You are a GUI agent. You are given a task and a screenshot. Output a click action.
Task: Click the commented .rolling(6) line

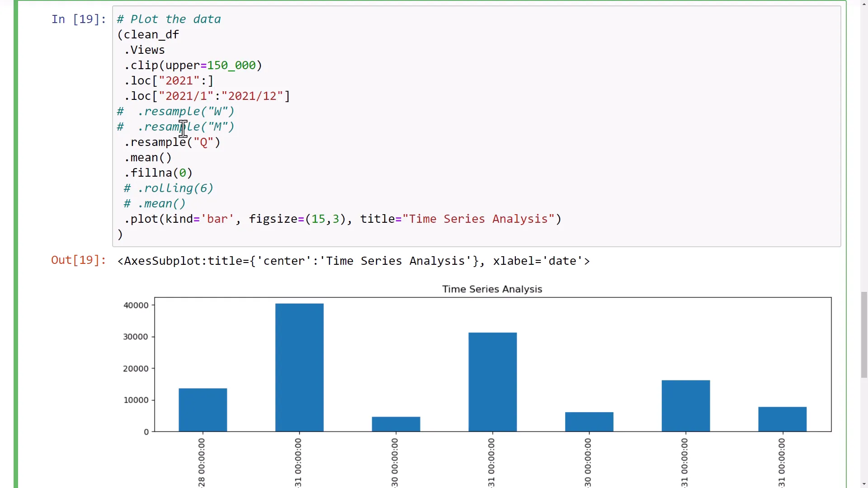pos(168,188)
